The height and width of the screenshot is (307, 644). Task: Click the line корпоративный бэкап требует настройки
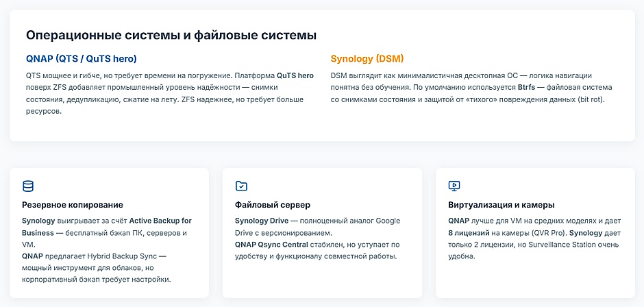click(96, 280)
